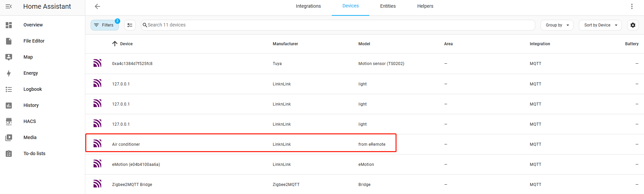Open the table settings gear icon
This screenshot has width=644, height=194.
[633, 25]
